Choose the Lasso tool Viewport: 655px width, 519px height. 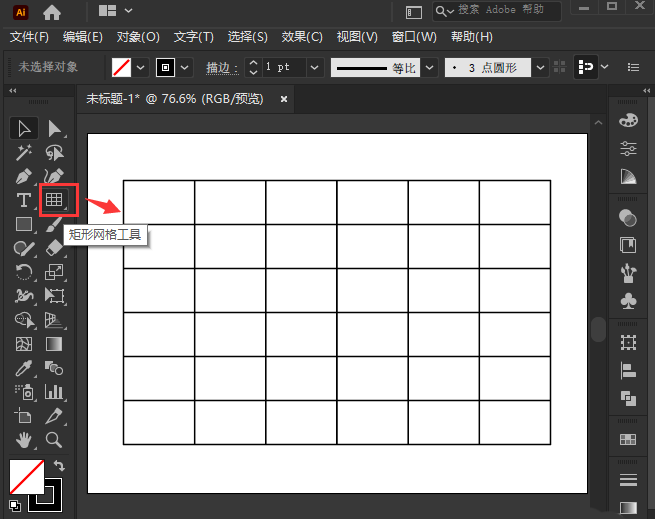[x=55, y=153]
